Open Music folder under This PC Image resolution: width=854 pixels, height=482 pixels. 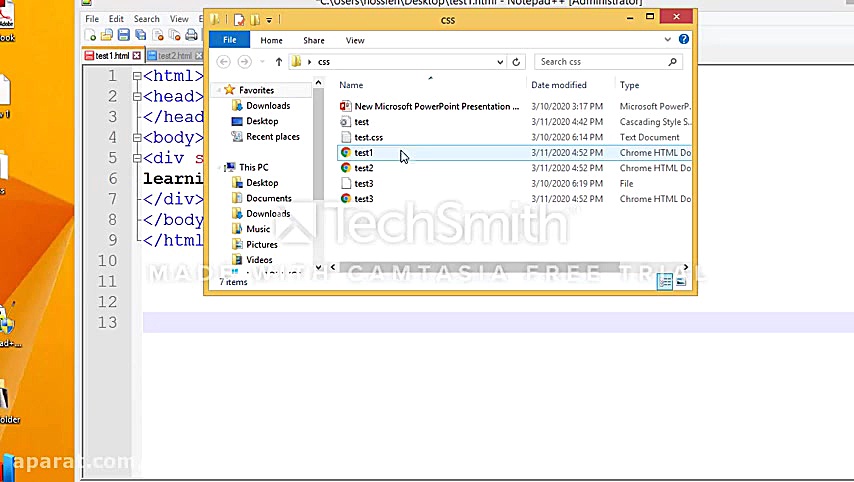point(251,229)
